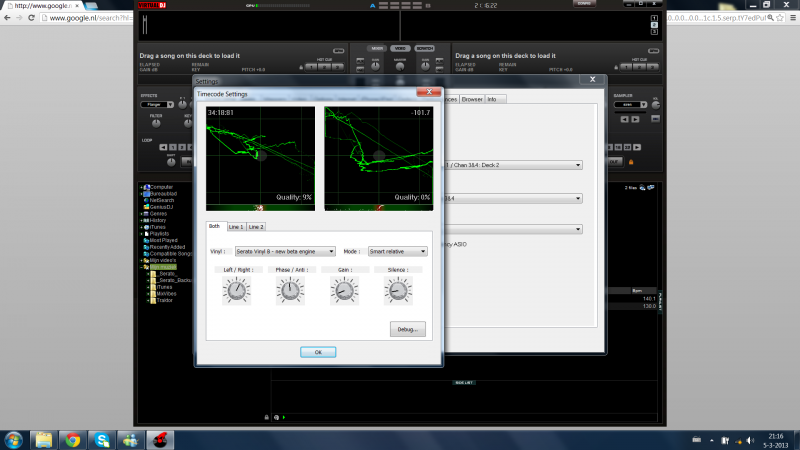
Task: Open Skype from the taskbar
Action: [x=102, y=438]
